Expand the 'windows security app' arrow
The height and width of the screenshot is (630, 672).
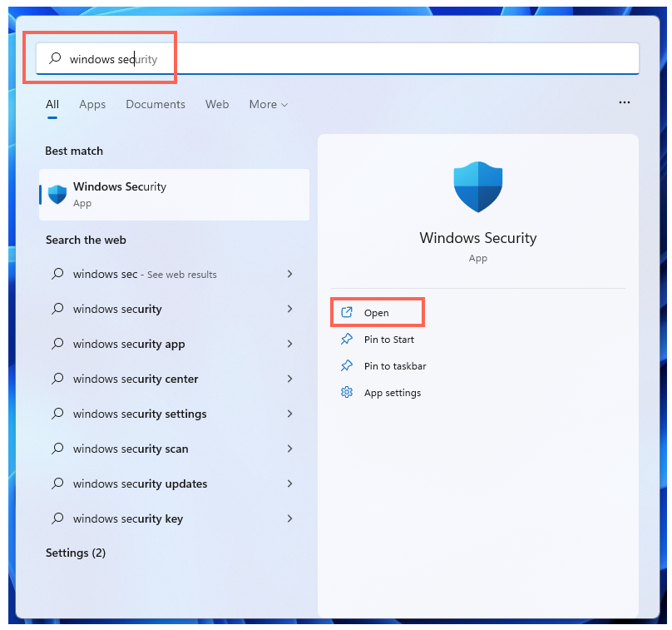pyautogui.click(x=290, y=344)
